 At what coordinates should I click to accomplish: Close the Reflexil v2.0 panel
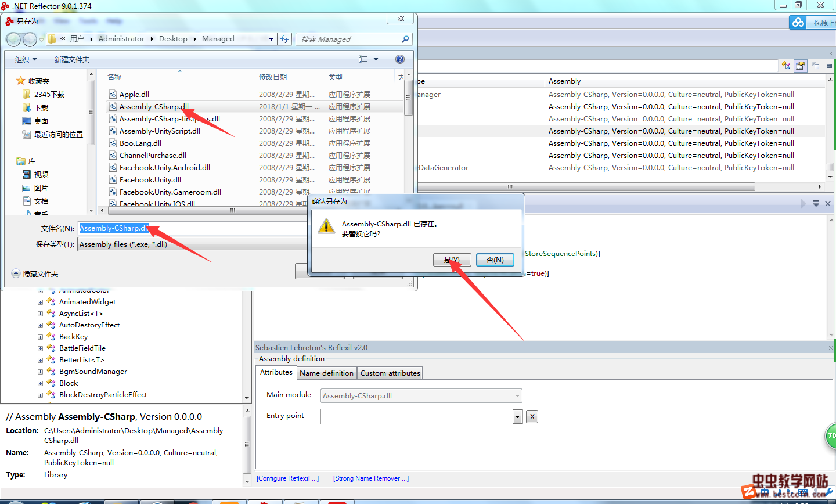pyautogui.click(x=831, y=347)
